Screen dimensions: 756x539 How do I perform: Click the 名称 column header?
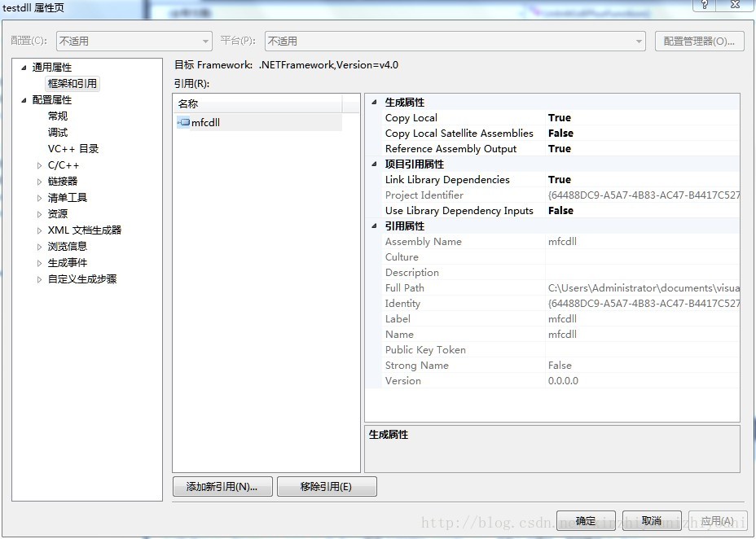coord(257,103)
